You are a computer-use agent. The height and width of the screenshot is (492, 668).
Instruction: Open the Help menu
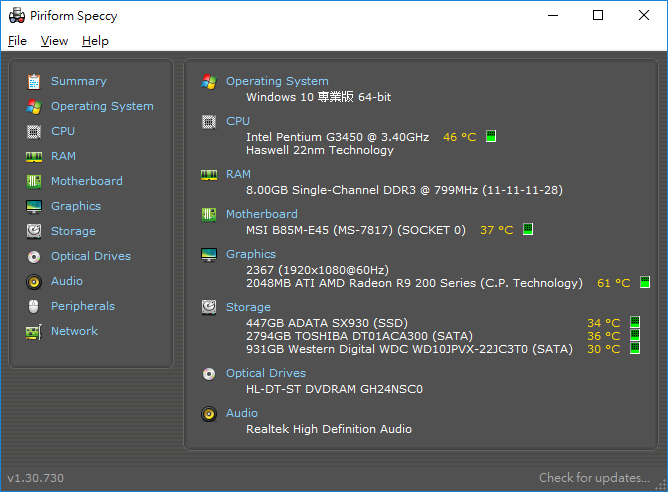pos(95,41)
